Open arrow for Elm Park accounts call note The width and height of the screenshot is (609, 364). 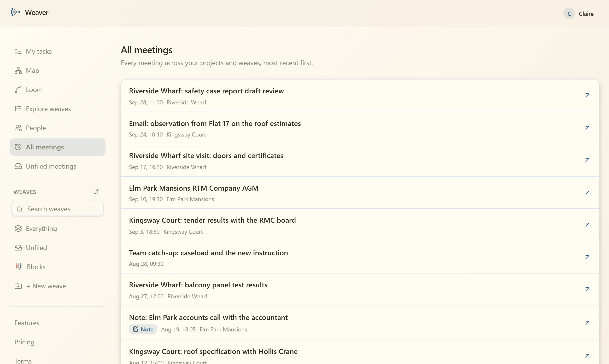pos(587,323)
